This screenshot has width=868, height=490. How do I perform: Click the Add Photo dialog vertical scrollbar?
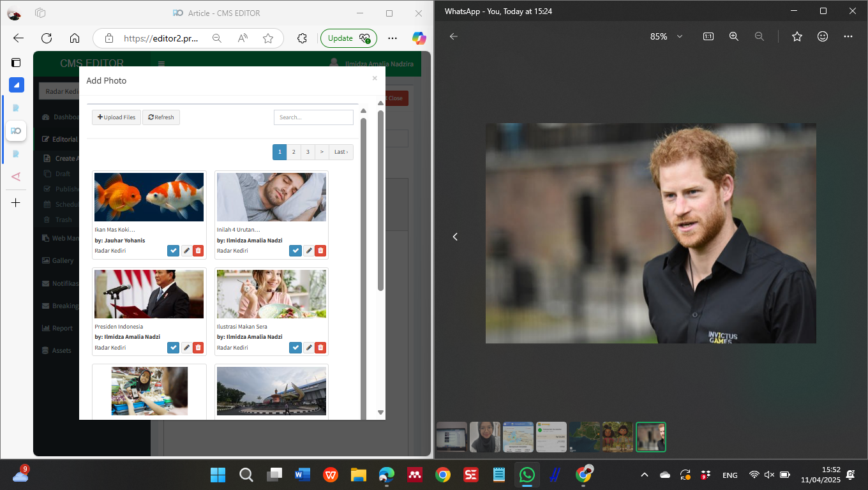pyautogui.click(x=380, y=198)
